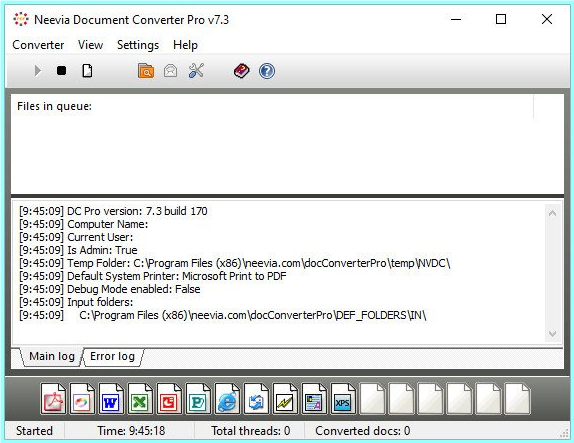Click the Outlook sync arrows document icon
Screen dimensions: 574x443
(256, 399)
